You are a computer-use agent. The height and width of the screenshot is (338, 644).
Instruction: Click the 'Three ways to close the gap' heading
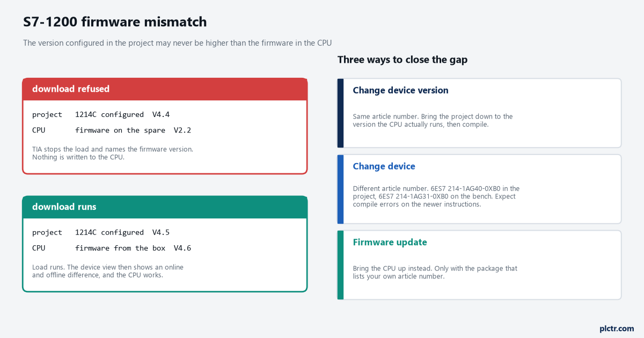tap(402, 60)
